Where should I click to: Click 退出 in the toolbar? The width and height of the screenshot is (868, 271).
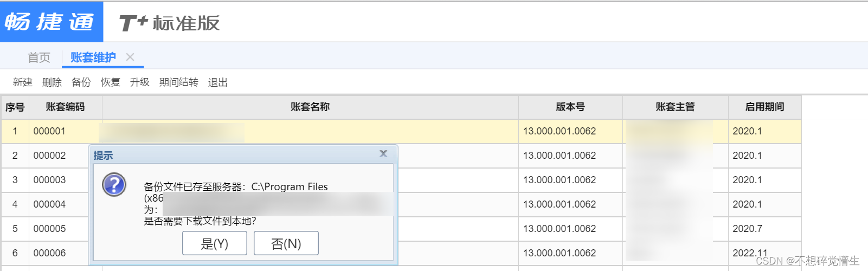(218, 82)
